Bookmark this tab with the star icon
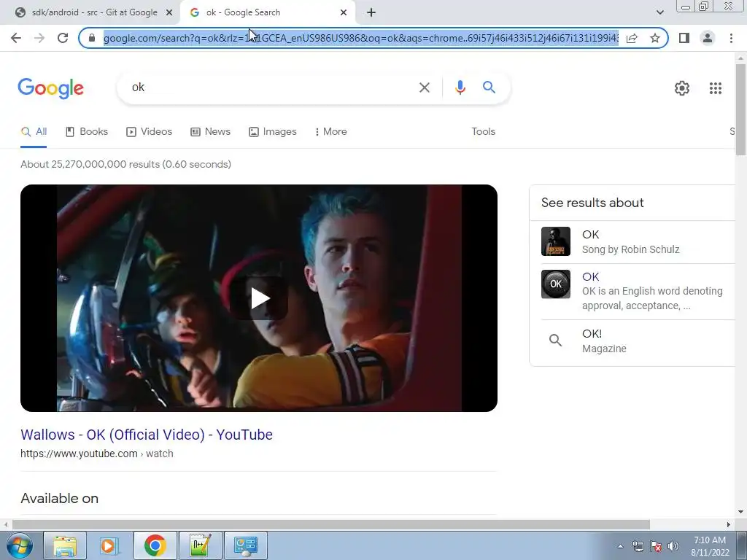The image size is (747, 560). point(655,38)
